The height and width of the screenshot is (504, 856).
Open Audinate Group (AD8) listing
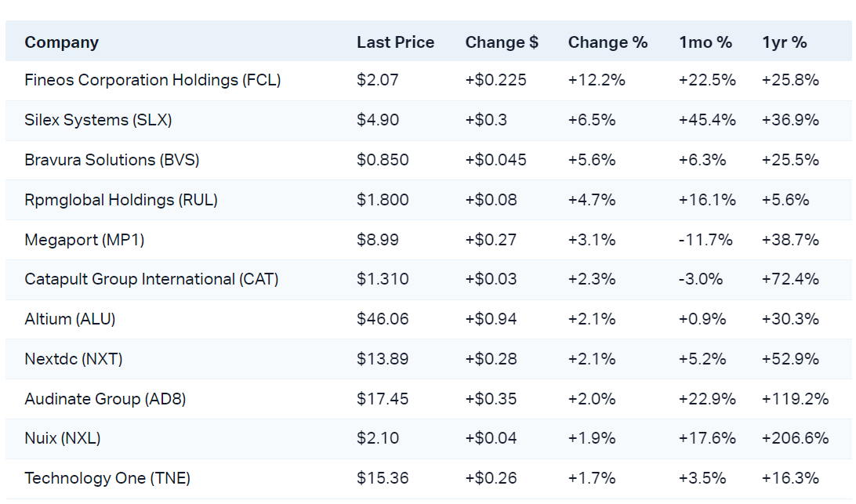(x=105, y=399)
